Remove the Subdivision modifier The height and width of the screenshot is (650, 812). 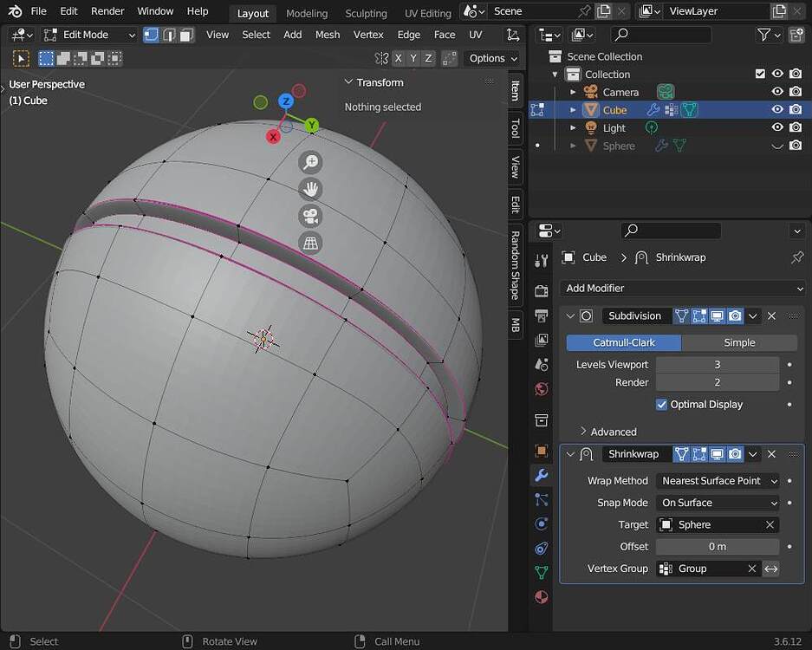pyautogui.click(x=771, y=316)
